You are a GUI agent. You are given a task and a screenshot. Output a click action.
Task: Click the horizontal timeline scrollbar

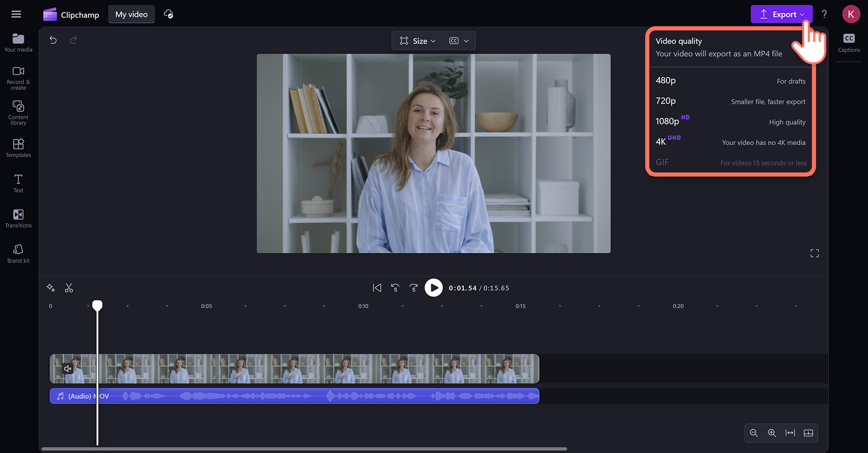pyautogui.click(x=304, y=449)
